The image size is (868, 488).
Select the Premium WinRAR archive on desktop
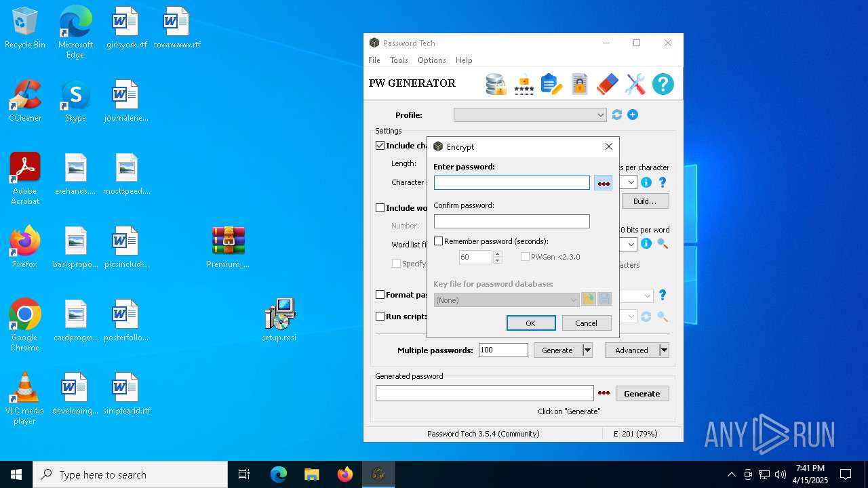[x=229, y=247]
